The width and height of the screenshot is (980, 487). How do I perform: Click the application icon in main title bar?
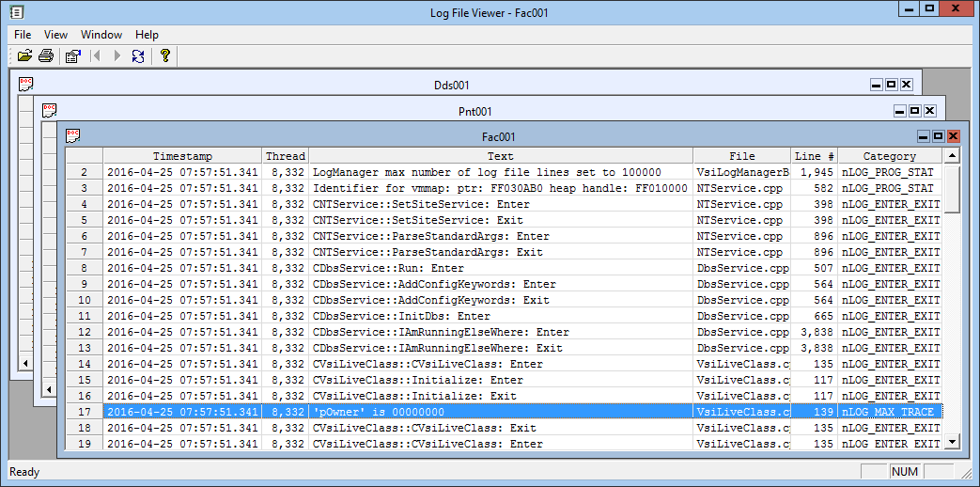pos(19,12)
